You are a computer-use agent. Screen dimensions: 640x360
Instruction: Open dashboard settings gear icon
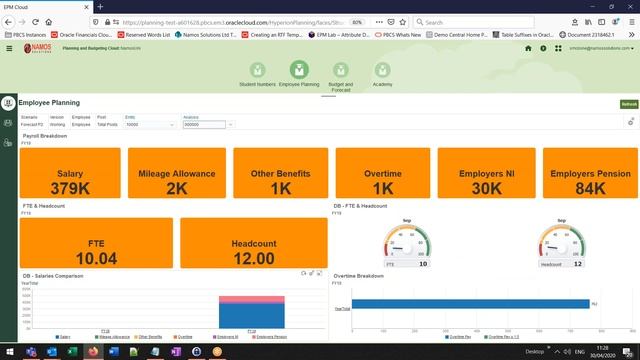click(631, 121)
